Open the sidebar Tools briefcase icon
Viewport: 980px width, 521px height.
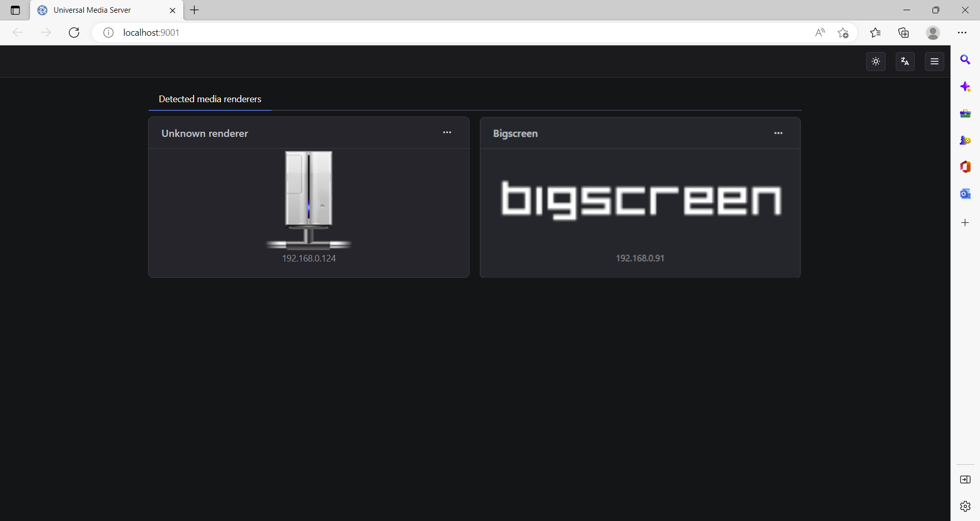(x=965, y=113)
